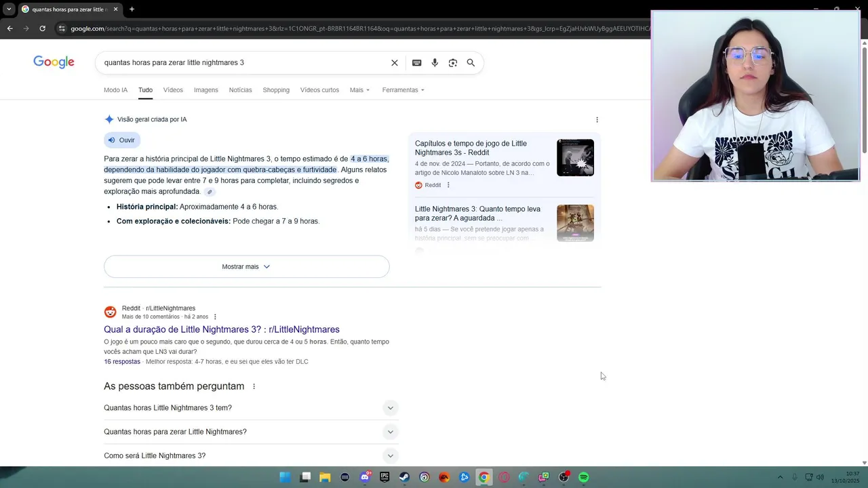Open three-dot menu beside the Reddit source card

pos(448,185)
